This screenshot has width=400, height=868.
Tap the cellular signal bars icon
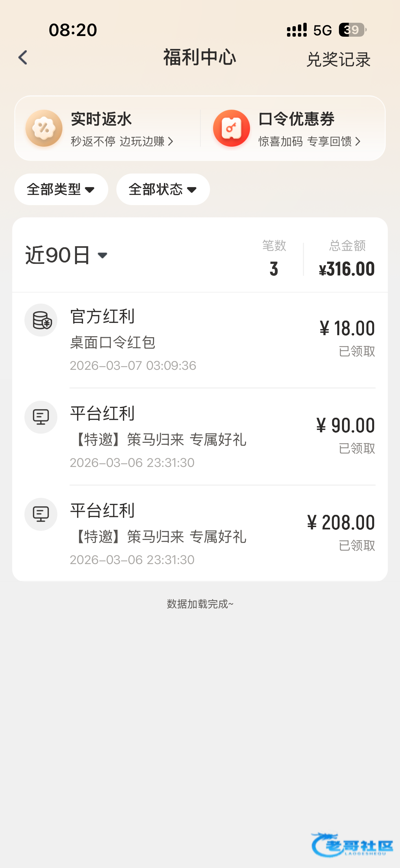click(297, 30)
